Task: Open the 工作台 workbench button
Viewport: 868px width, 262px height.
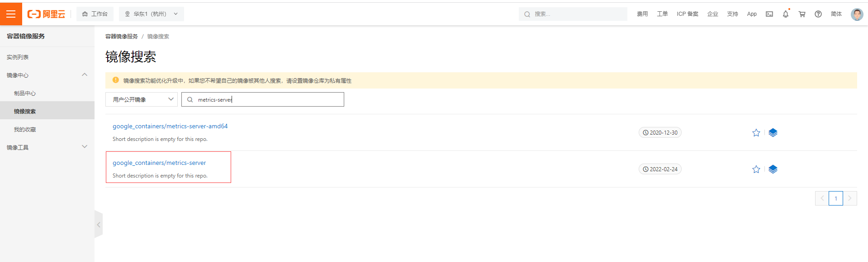Action: (95, 14)
